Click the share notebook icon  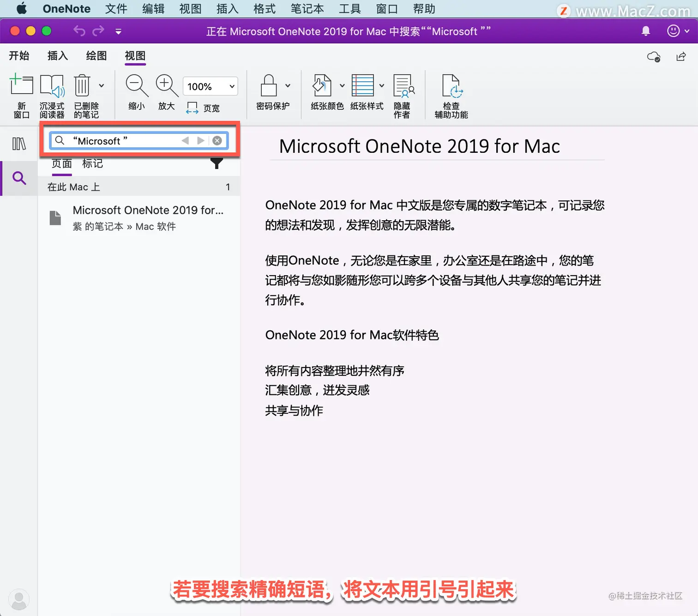(681, 56)
